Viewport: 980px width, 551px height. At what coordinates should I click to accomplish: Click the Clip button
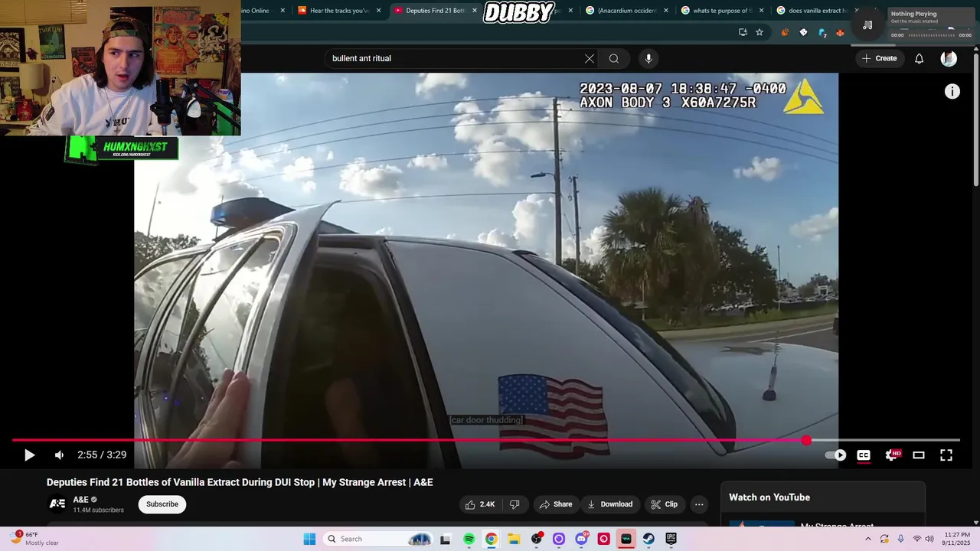665,504
